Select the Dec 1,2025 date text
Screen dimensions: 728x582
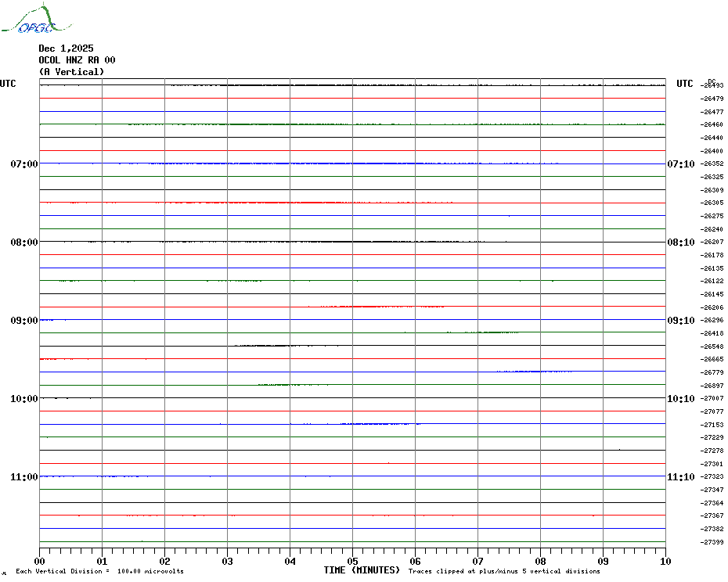point(66,48)
